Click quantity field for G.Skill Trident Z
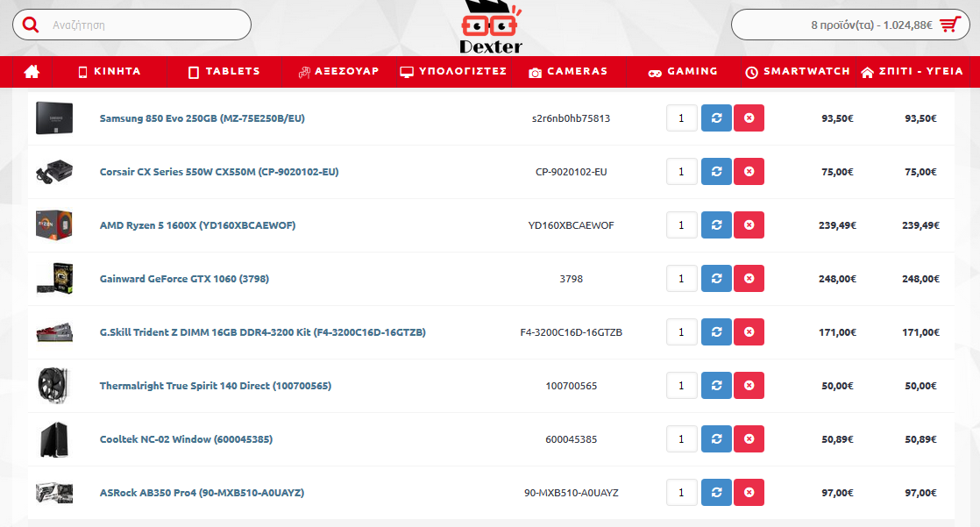Viewport: 980px width, 527px height. (682, 332)
